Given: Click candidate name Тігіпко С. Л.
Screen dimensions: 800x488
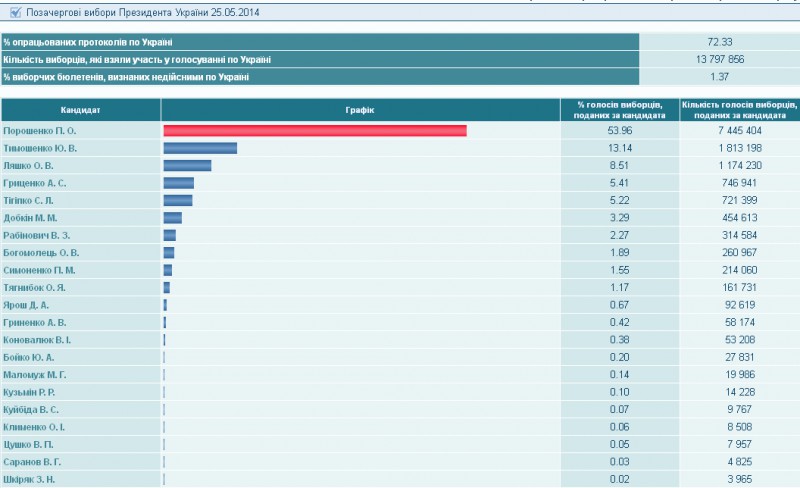Looking at the screenshot, I should [32, 200].
